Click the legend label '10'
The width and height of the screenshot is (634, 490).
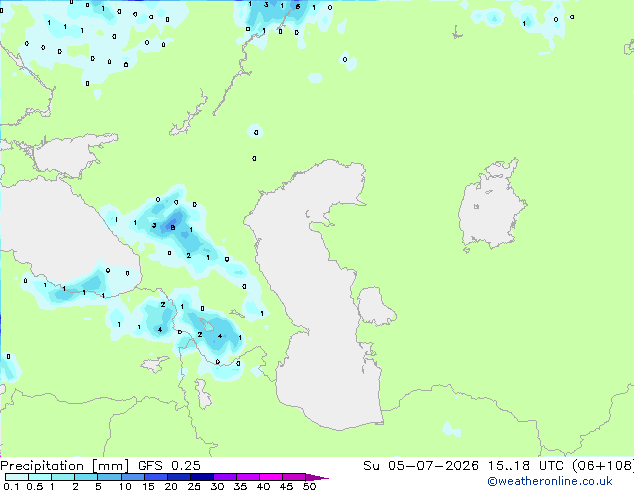[125, 486]
